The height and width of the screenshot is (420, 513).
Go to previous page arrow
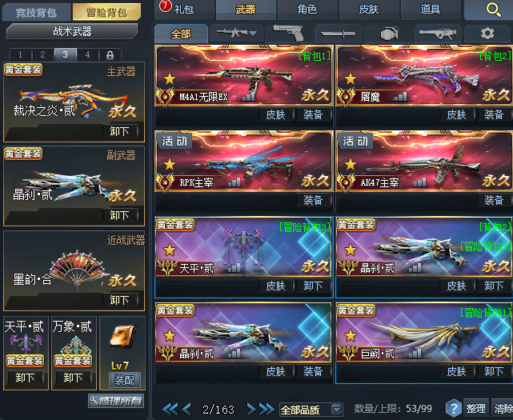pos(186,409)
